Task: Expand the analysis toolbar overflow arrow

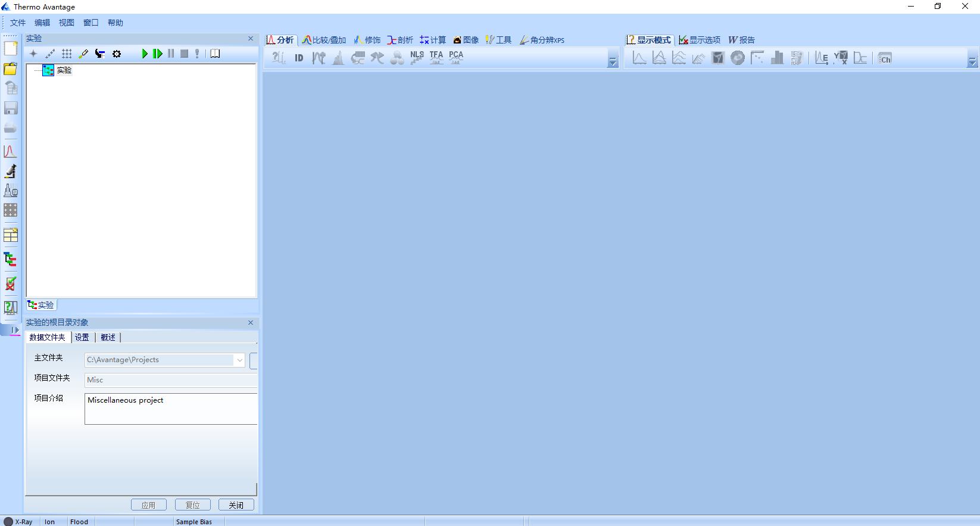Action: click(613, 61)
